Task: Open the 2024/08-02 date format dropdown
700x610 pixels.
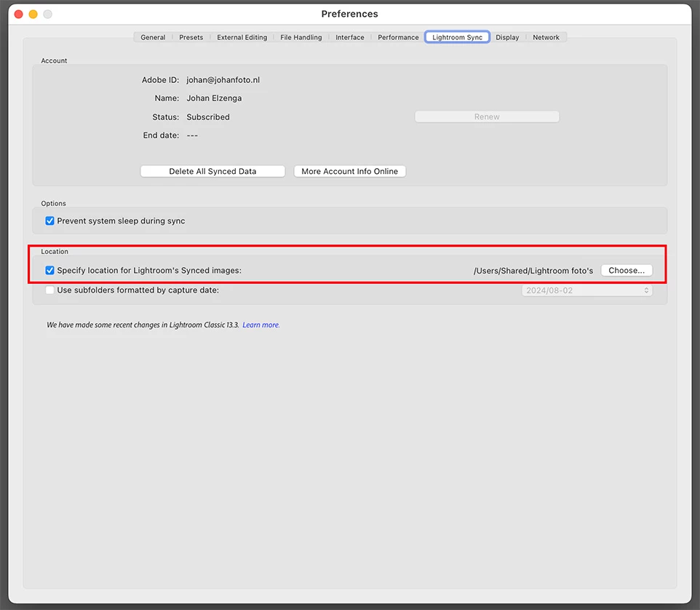Action: click(587, 290)
